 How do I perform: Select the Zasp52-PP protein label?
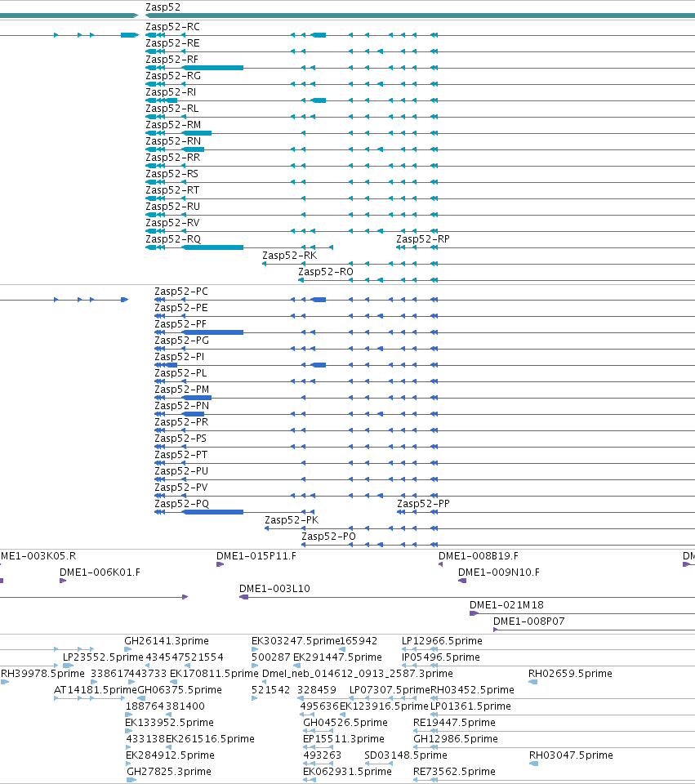pos(424,504)
